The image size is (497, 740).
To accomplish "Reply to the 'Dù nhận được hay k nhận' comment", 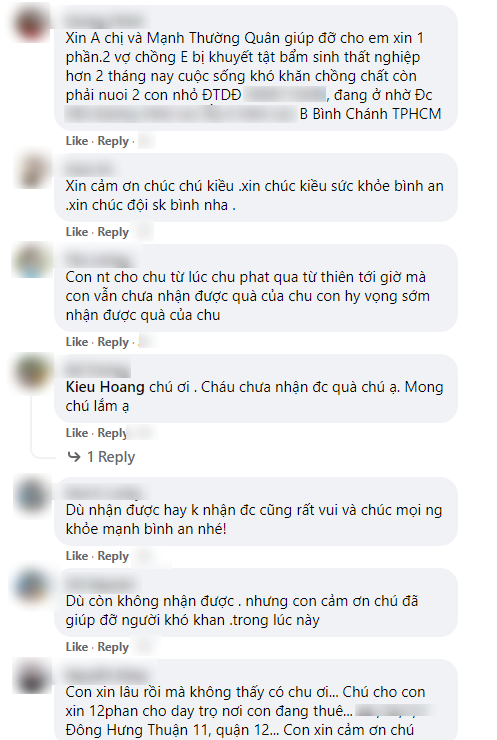I will [113, 556].
